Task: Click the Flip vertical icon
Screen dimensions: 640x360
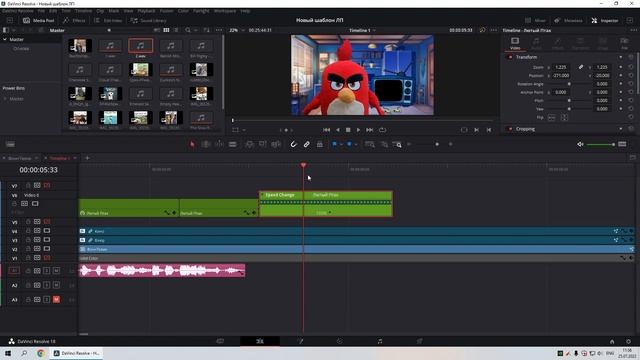Action: click(564, 118)
